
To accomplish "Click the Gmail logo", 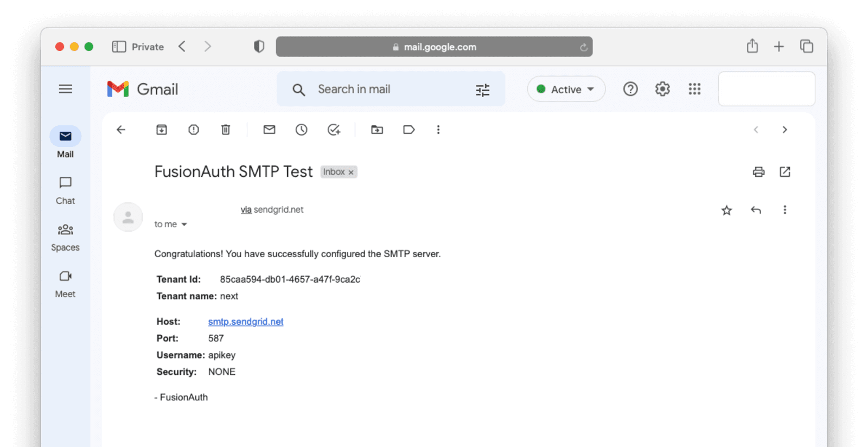I will click(143, 89).
